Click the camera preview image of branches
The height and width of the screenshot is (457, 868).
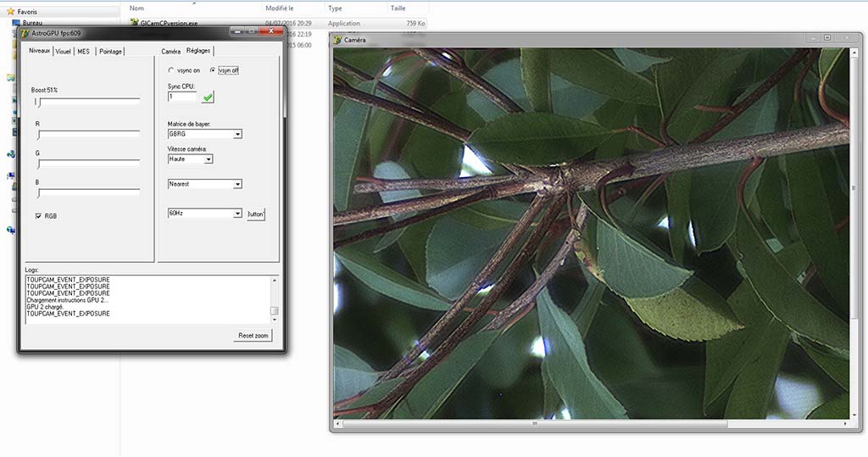tap(591, 233)
